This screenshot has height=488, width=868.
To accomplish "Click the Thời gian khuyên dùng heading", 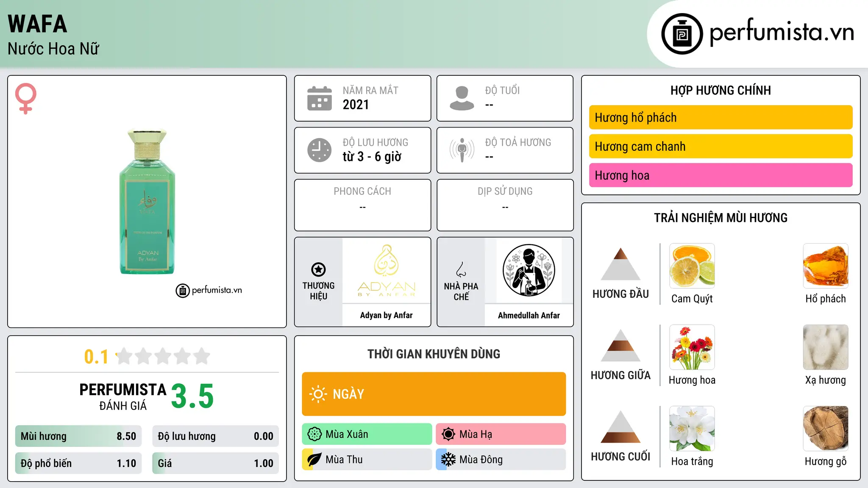I will pos(434,354).
